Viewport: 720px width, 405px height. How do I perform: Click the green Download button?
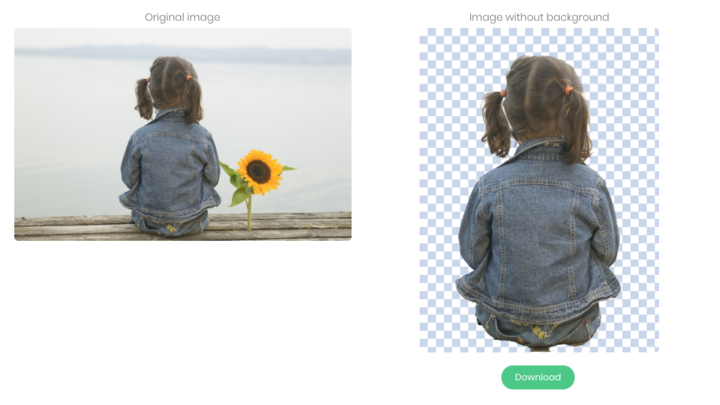538,377
